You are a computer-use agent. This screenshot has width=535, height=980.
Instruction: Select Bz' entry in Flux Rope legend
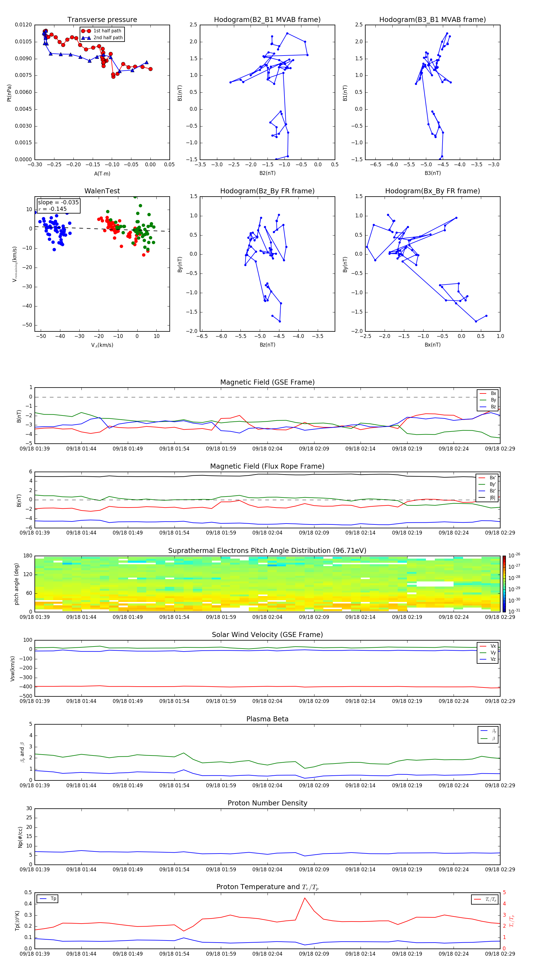point(487,491)
